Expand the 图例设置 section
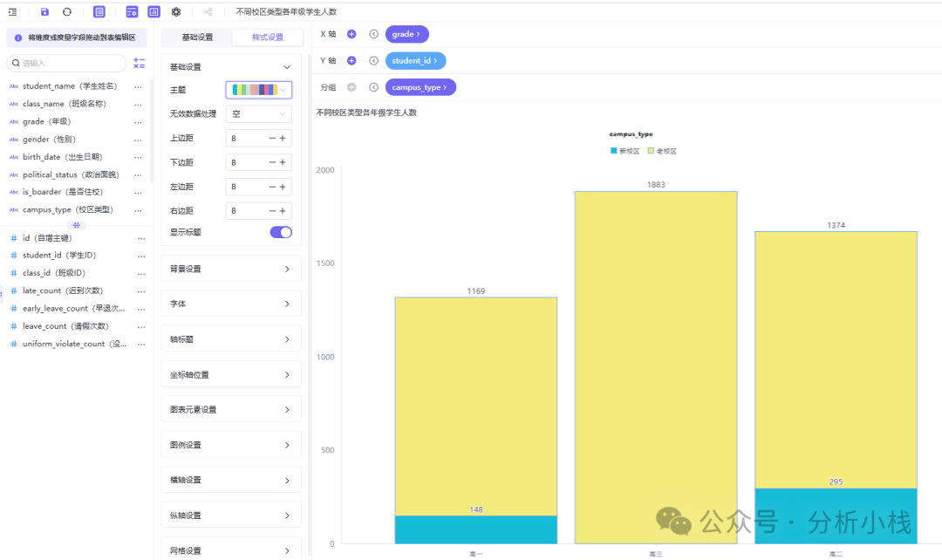The image size is (942, 560). click(x=230, y=445)
